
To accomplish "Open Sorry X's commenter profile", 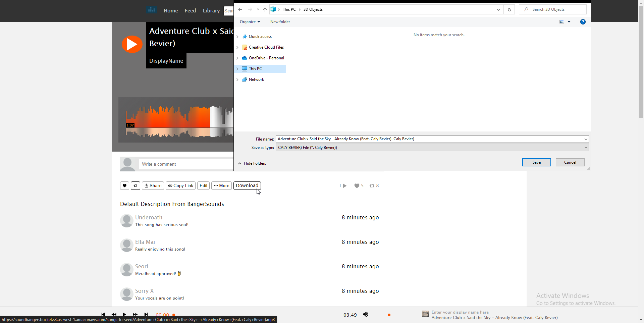I will [144, 291].
